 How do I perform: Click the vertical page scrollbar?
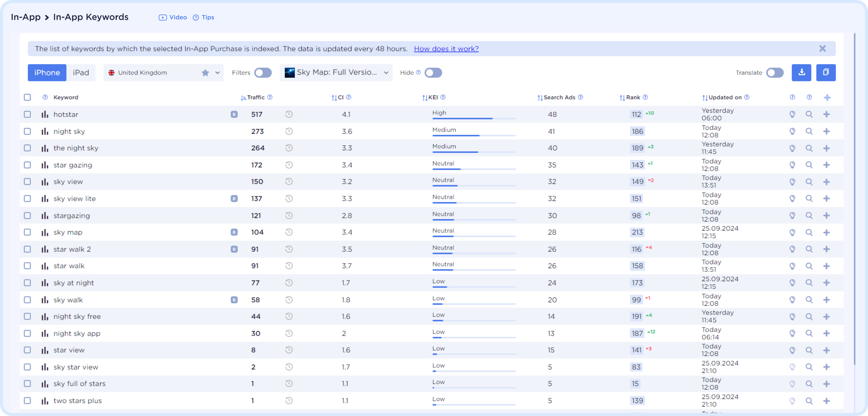point(855,199)
